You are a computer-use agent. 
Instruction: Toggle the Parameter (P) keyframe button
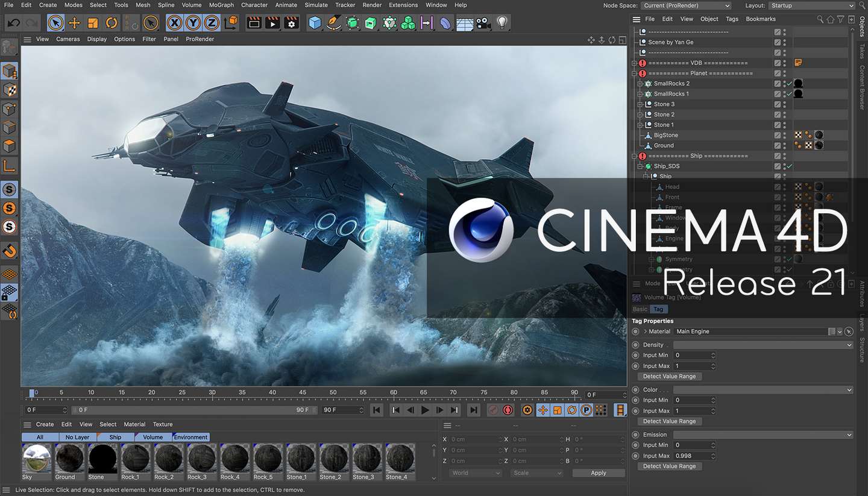(585, 410)
